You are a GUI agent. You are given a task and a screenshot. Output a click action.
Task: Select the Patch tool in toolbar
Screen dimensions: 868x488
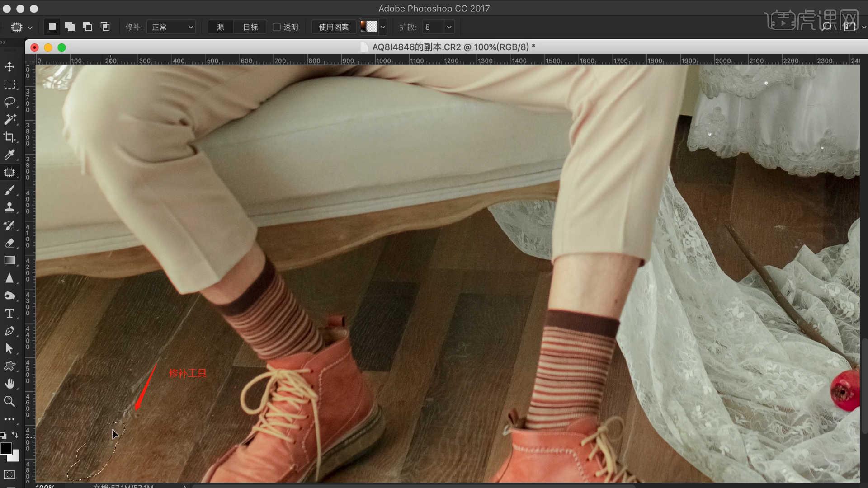(x=9, y=172)
